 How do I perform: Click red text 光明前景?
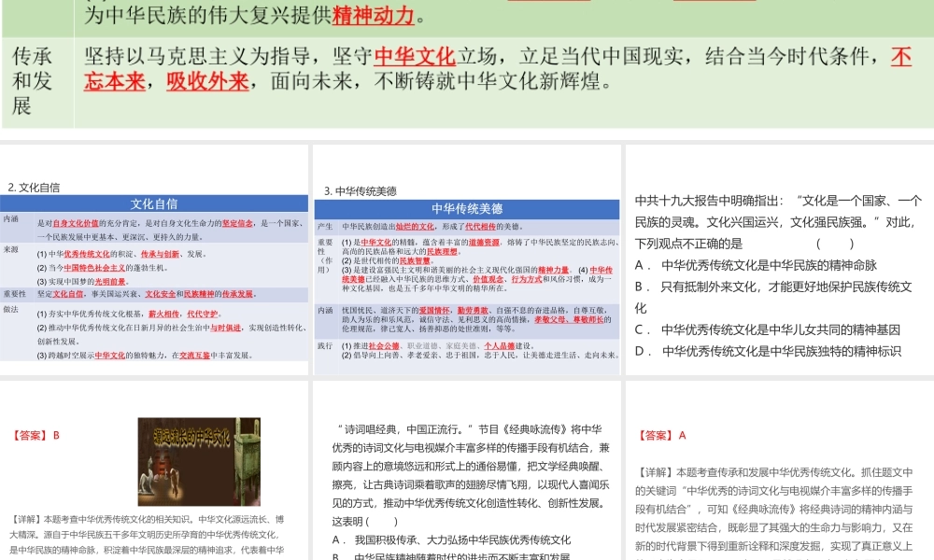[110, 282]
